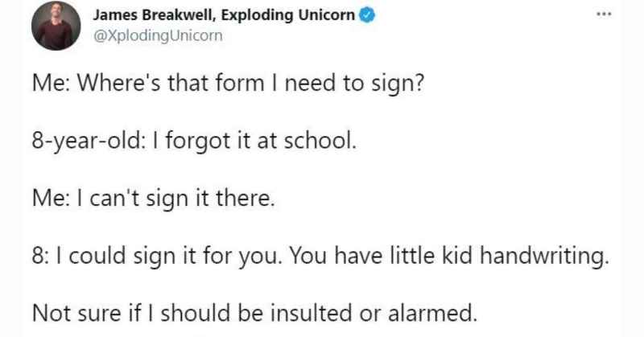Select the line "Me: Where's that form I need to sign?"
The width and height of the screenshot is (644, 337).
pyautogui.click(x=228, y=84)
